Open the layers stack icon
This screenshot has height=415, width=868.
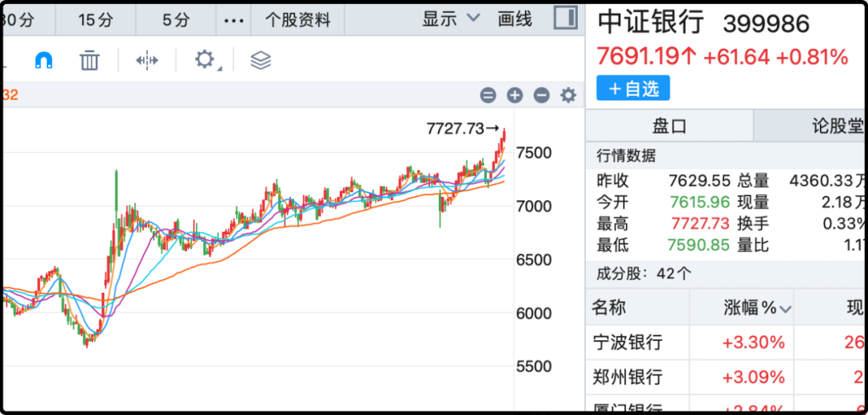point(260,60)
